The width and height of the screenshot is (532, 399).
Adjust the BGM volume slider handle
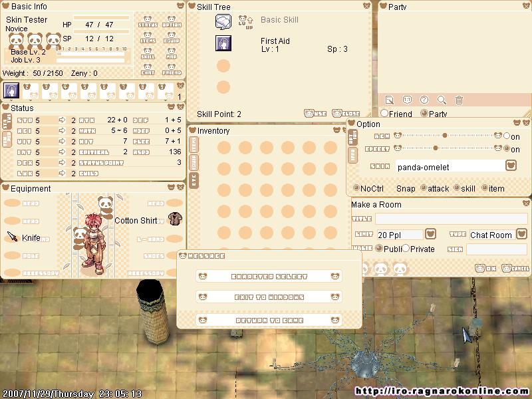(444, 136)
